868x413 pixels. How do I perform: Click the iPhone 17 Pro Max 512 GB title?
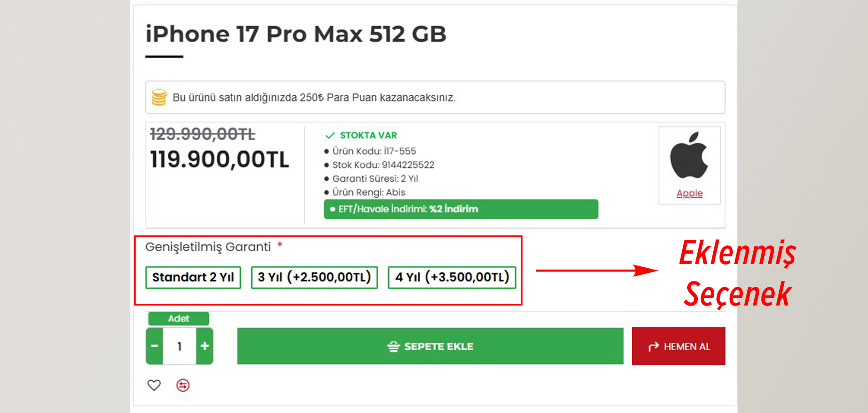point(296,34)
